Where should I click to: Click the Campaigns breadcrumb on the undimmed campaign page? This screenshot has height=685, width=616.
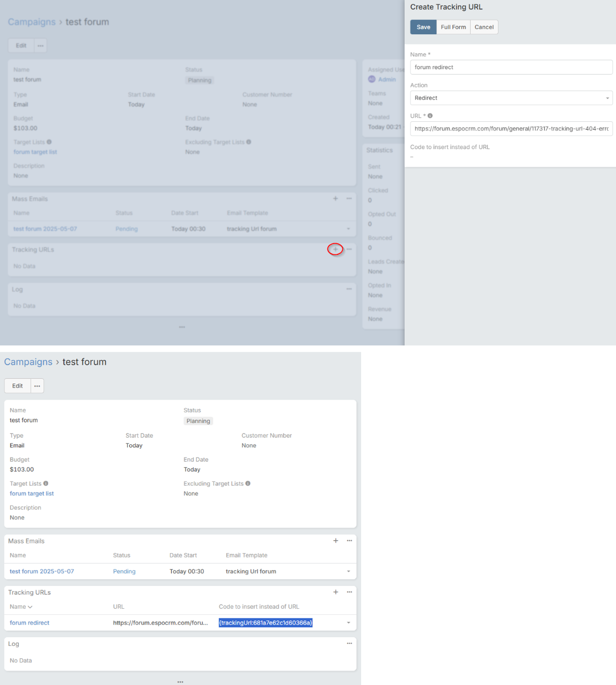[28, 362]
